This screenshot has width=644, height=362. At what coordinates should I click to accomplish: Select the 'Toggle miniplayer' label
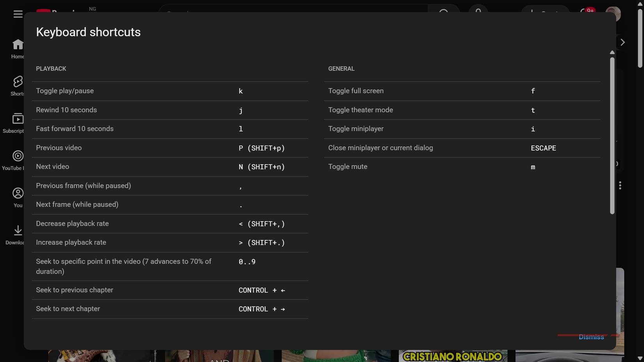356,129
